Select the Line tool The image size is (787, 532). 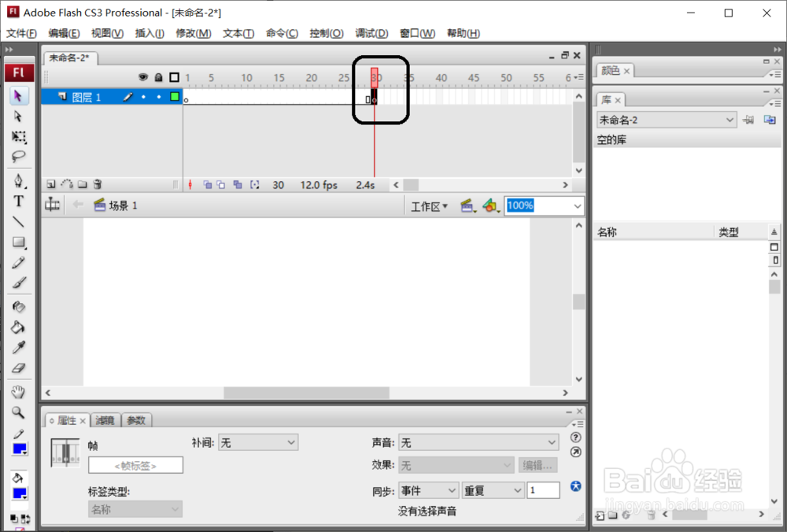tap(19, 222)
